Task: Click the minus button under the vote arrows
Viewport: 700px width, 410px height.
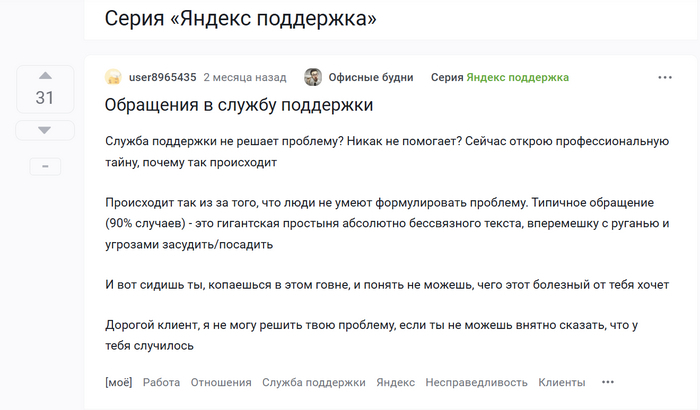Action: pyautogui.click(x=45, y=167)
